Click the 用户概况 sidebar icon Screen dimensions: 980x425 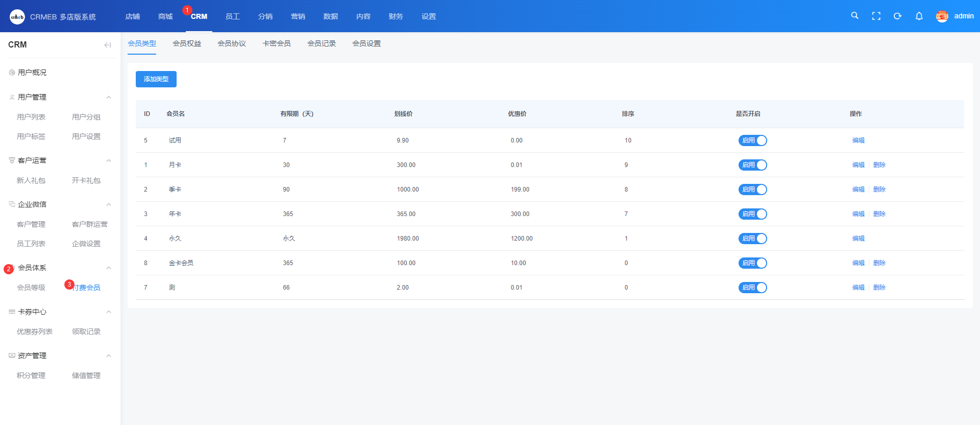(12, 73)
